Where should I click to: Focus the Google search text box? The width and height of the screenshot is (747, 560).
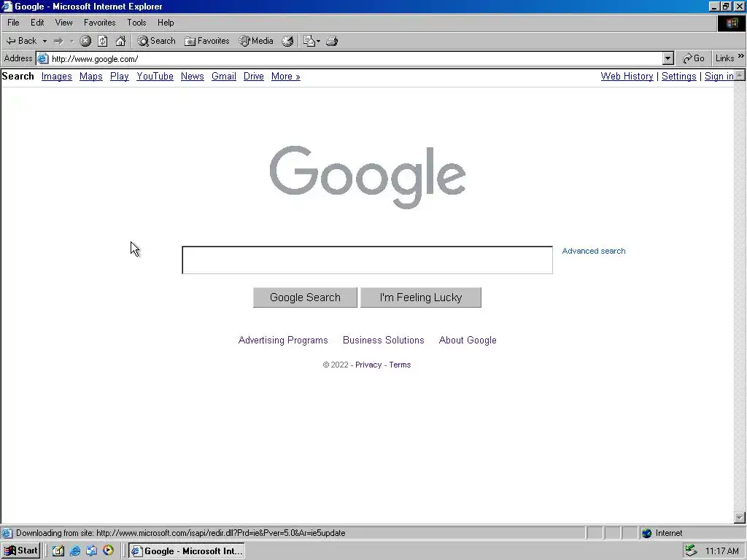pyautogui.click(x=368, y=260)
